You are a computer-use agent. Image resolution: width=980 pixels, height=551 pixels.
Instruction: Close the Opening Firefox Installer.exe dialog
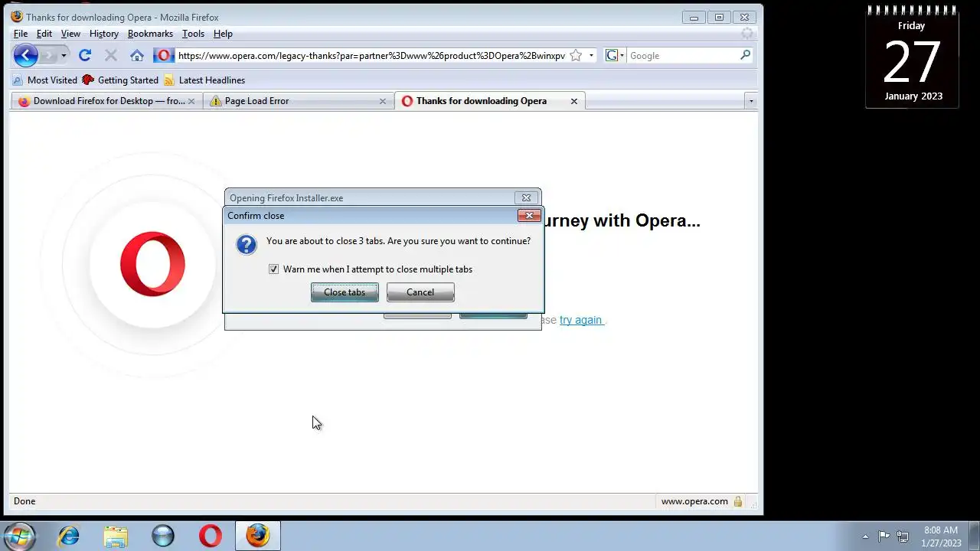point(526,198)
